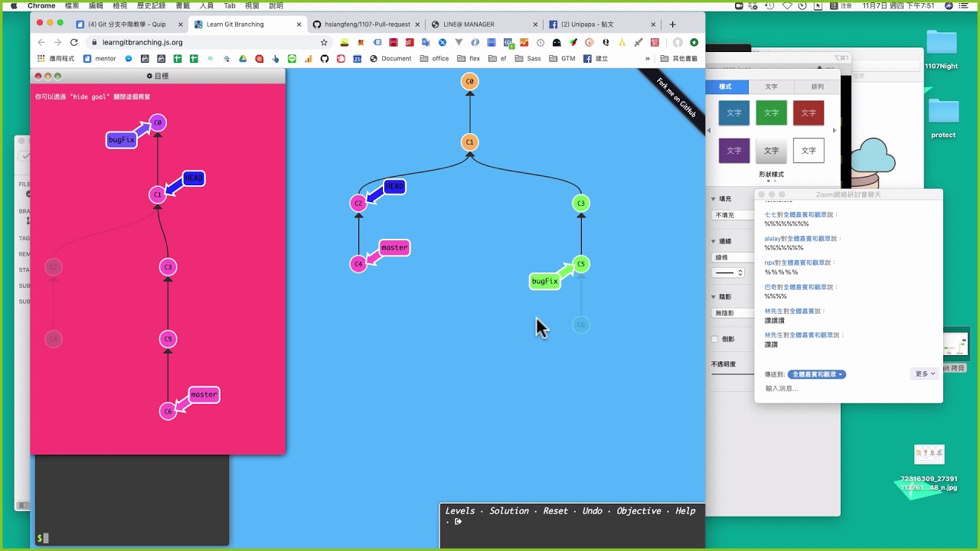Expand the bookmarks overflow chevron
980x551 pixels.
(x=648, y=59)
